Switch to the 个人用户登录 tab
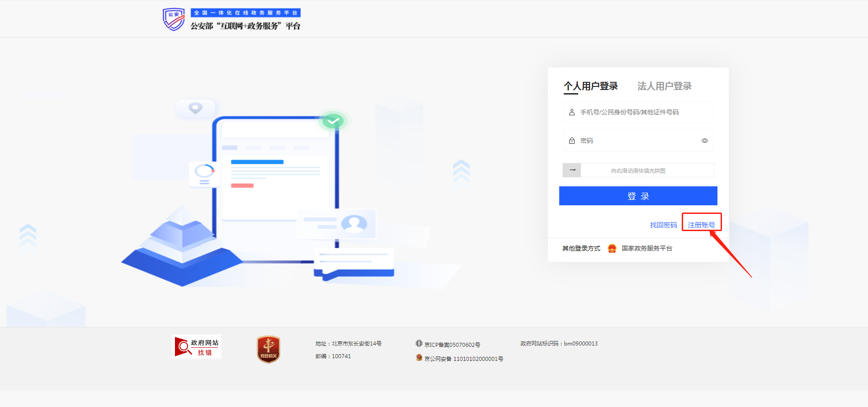Image resolution: width=868 pixels, height=407 pixels. (591, 86)
